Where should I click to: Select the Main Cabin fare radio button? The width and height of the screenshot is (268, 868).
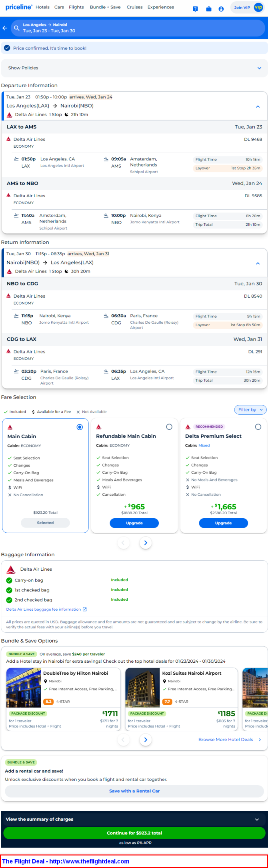80,427
